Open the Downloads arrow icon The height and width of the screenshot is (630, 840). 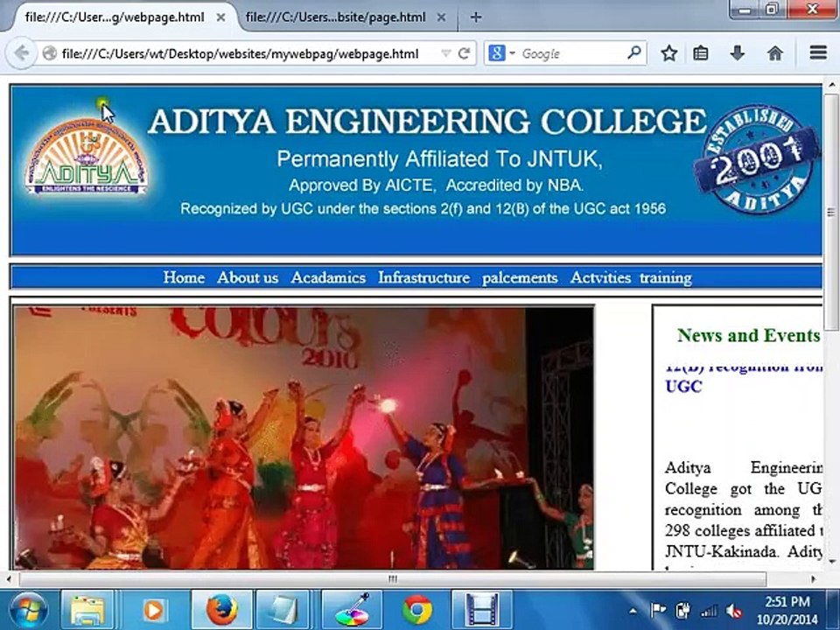click(x=737, y=52)
